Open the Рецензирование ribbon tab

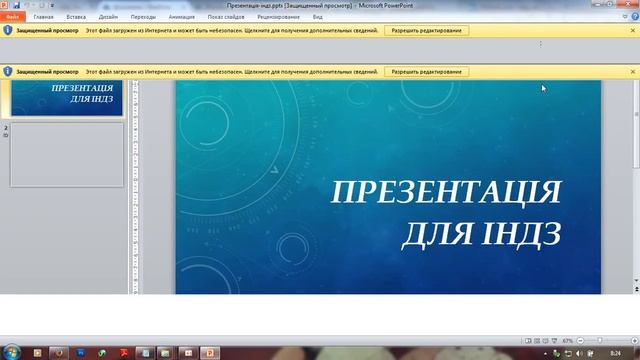click(278, 17)
